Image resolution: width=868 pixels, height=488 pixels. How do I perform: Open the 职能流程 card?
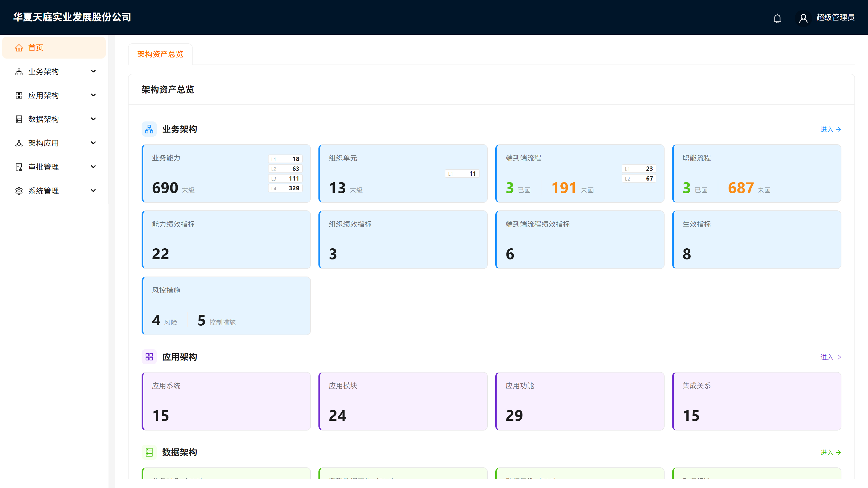pyautogui.click(x=757, y=174)
